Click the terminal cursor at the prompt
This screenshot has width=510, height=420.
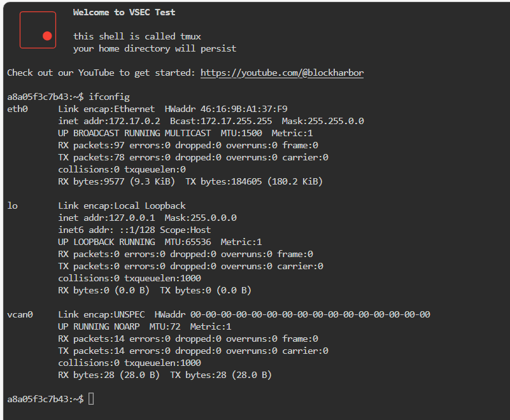[91, 399]
